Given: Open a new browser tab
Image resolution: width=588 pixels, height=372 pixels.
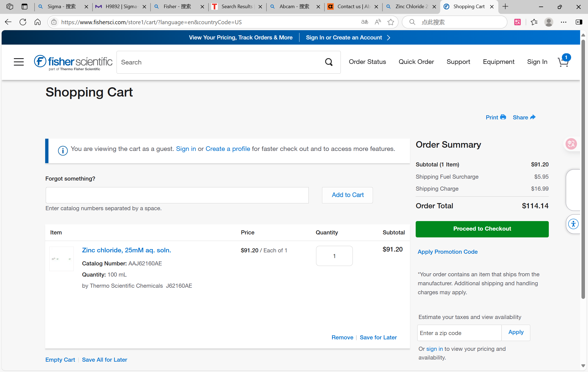Looking at the screenshot, I should (505, 7).
